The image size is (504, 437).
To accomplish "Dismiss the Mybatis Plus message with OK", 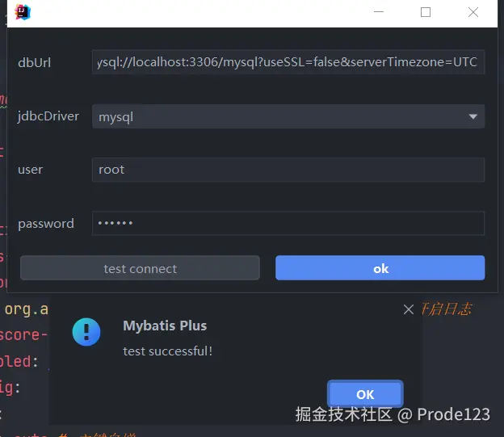I will tap(365, 394).
